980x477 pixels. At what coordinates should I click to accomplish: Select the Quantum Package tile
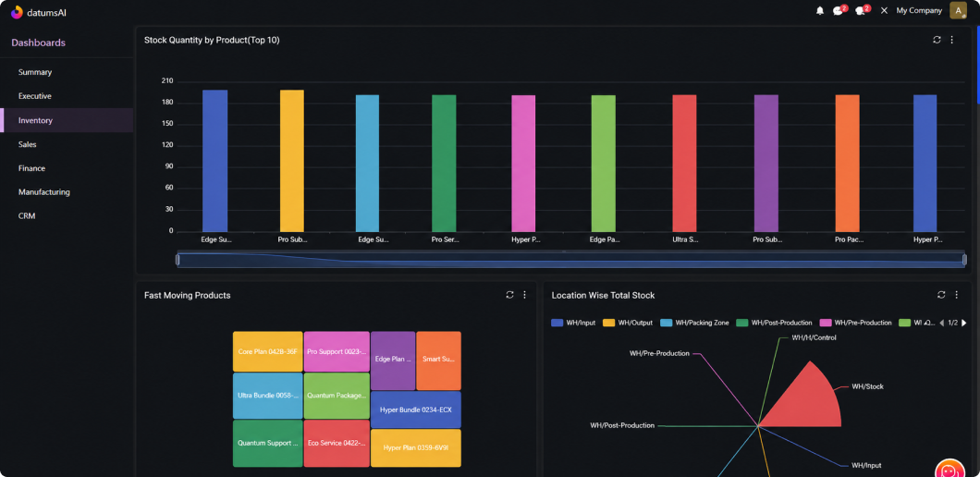click(x=337, y=396)
